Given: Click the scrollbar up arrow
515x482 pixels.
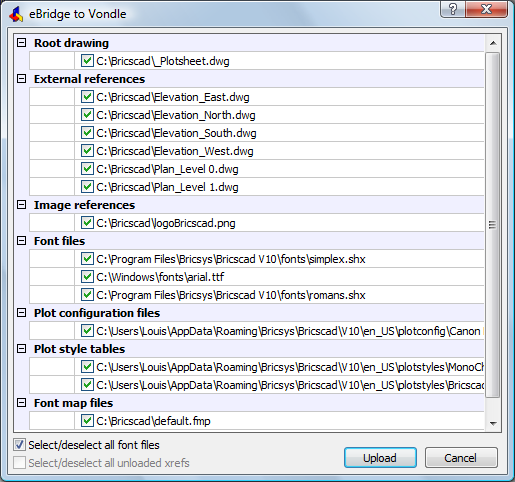Looking at the screenshot, I should pos(493,43).
